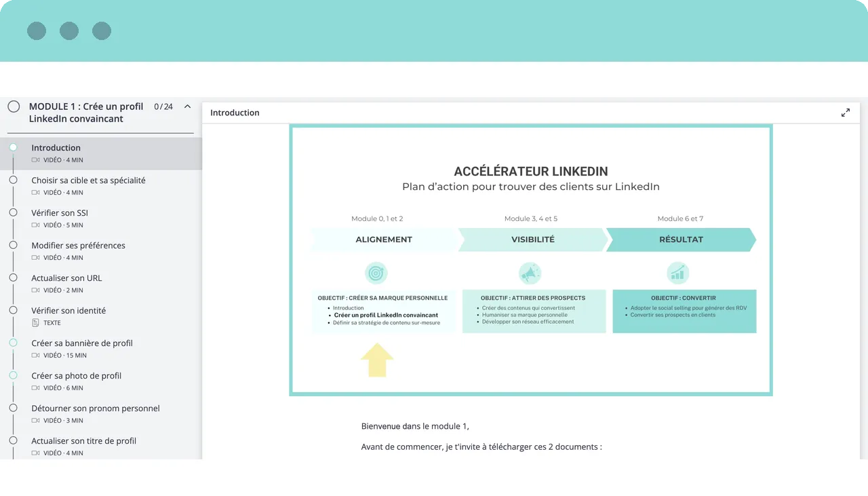Toggle progress circle for Introduction
The height and width of the screenshot is (496, 868).
pos(13,147)
